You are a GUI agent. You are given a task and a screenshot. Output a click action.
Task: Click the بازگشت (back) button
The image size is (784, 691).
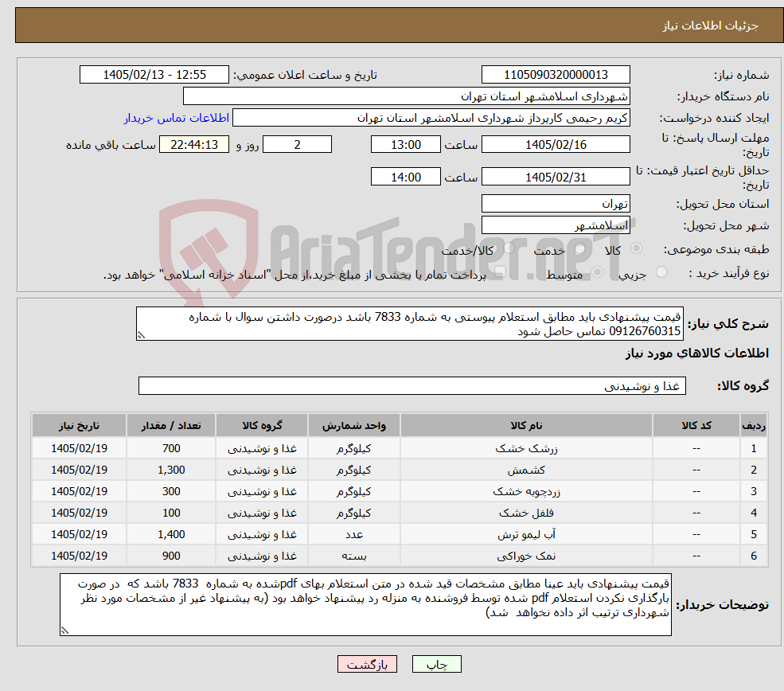pos(367,664)
